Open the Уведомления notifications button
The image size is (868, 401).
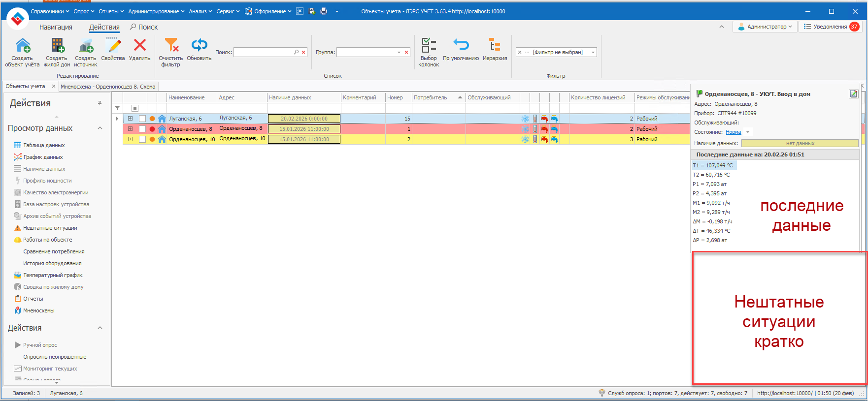click(x=830, y=27)
